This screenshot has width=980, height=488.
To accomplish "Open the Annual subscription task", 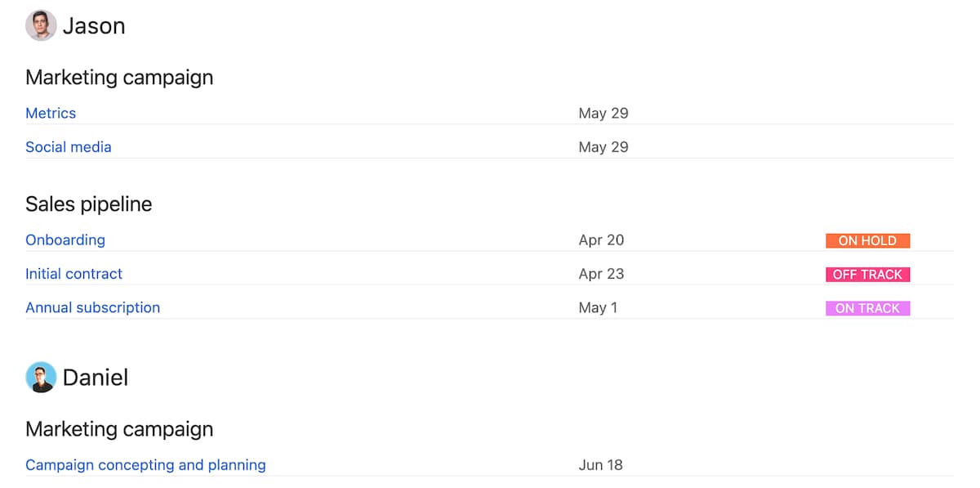I will [x=92, y=307].
